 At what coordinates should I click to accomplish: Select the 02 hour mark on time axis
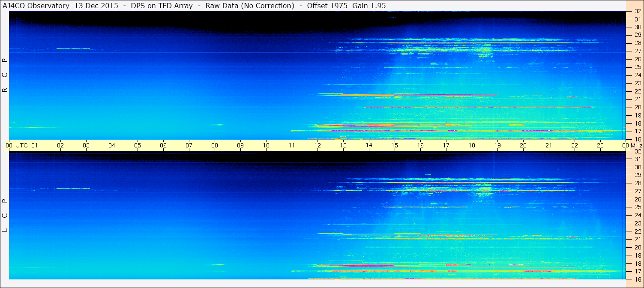coord(60,145)
